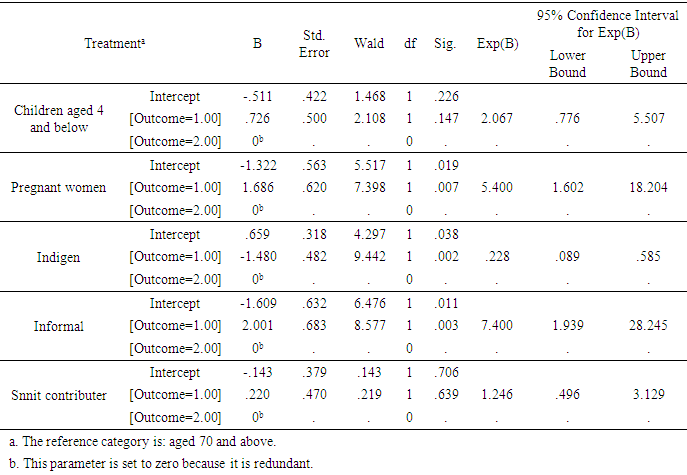Click the Lower Bound subheader
687x475 pixels.
tap(567, 64)
